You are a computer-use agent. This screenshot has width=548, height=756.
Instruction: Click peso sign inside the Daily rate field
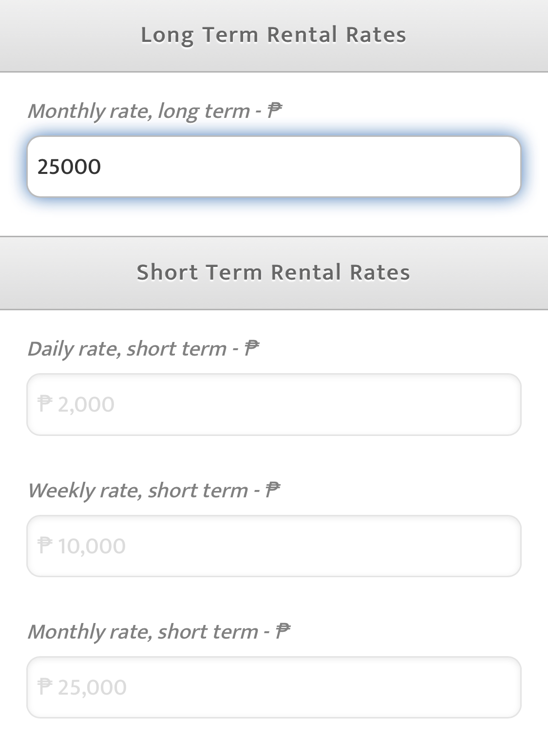(45, 404)
